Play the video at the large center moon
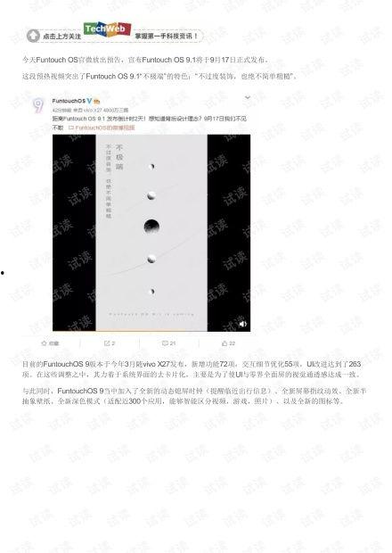This screenshot has height=553, width=392. tap(151, 227)
